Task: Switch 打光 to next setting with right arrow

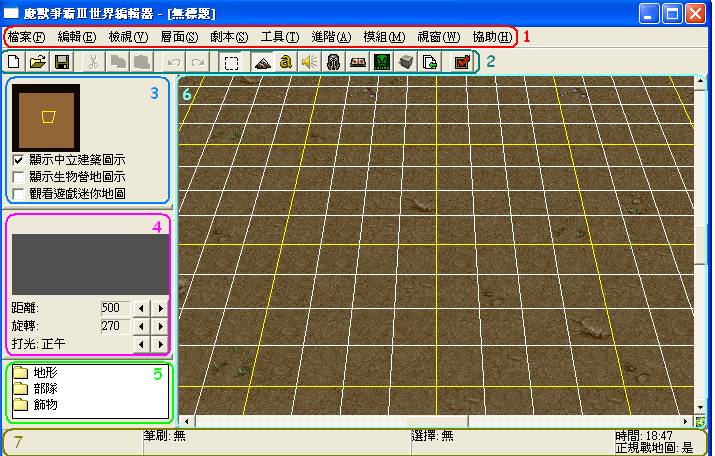Action: tap(161, 344)
